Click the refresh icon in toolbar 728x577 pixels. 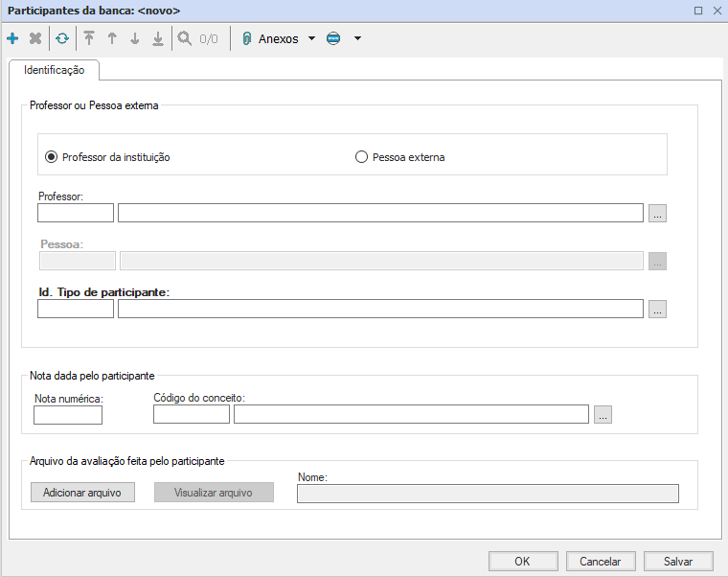click(x=62, y=39)
